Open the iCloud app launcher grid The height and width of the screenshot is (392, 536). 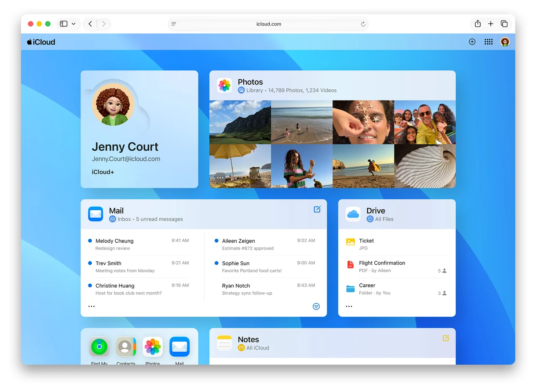(x=488, y=42)
